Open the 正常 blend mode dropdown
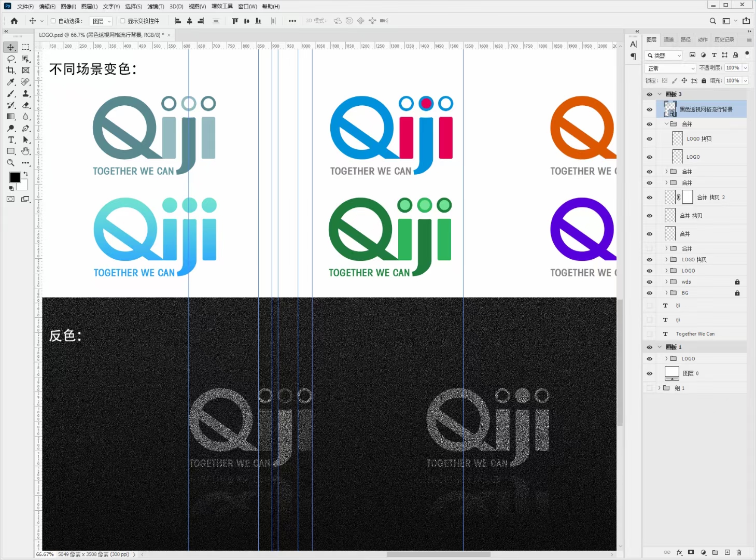This screenshot has width=756, height=560. coord(670,68)
